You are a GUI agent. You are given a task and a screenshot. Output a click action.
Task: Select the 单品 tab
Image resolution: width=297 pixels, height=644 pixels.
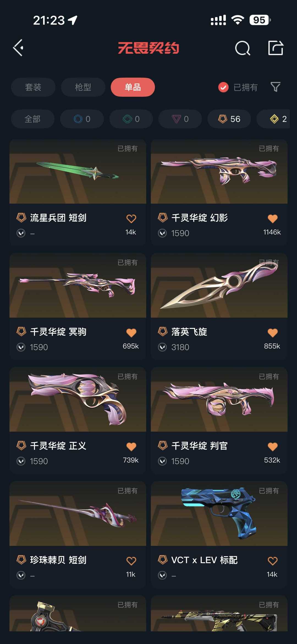pyautogui.click(x=133, y=87)
